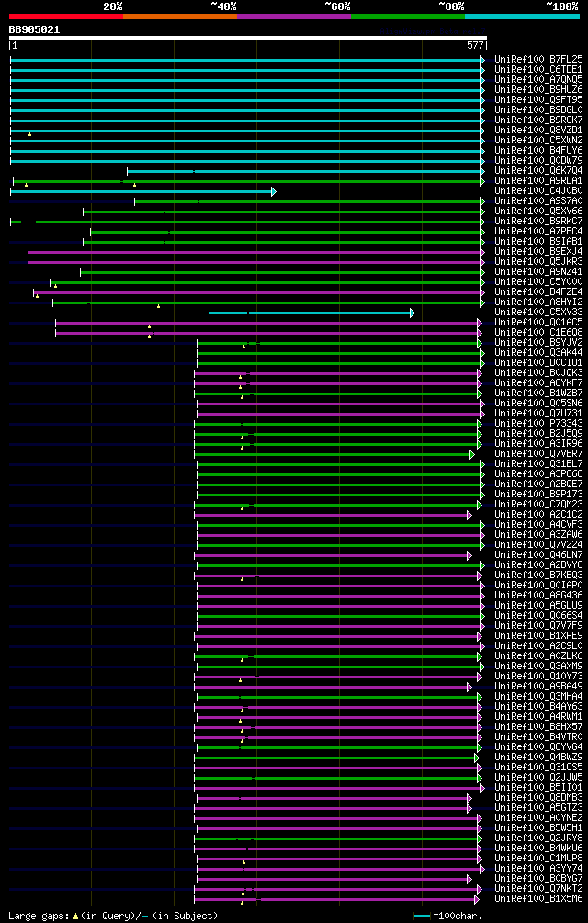Click the green ~80% identity legend segment
588x923 pixels.
point(408,17)
